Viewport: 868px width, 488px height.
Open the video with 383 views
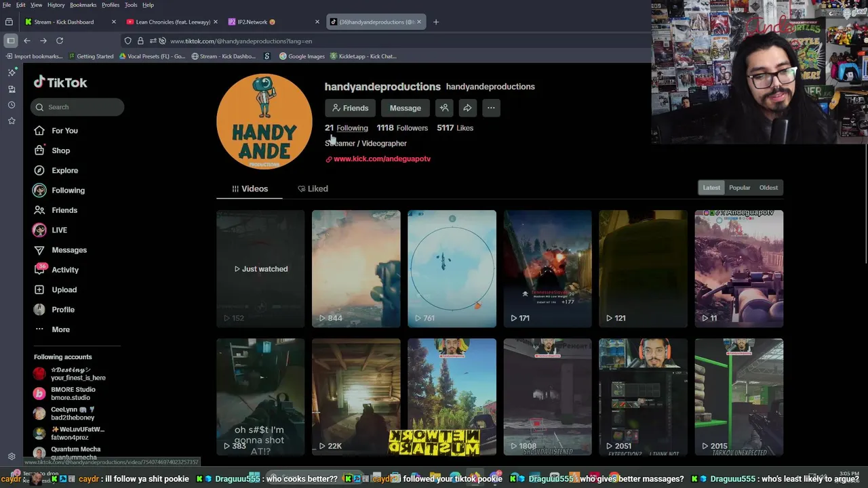click(x=260, y=397)
